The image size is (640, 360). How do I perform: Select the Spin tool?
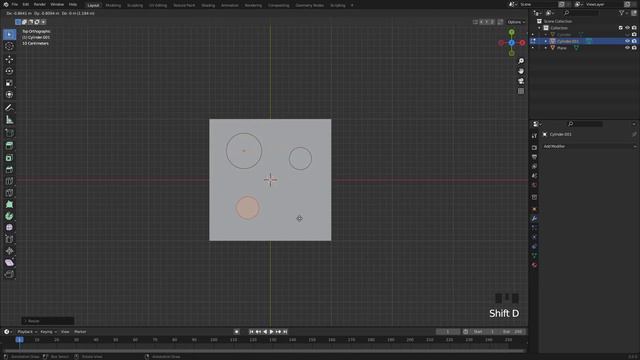(x=9, y=216)
